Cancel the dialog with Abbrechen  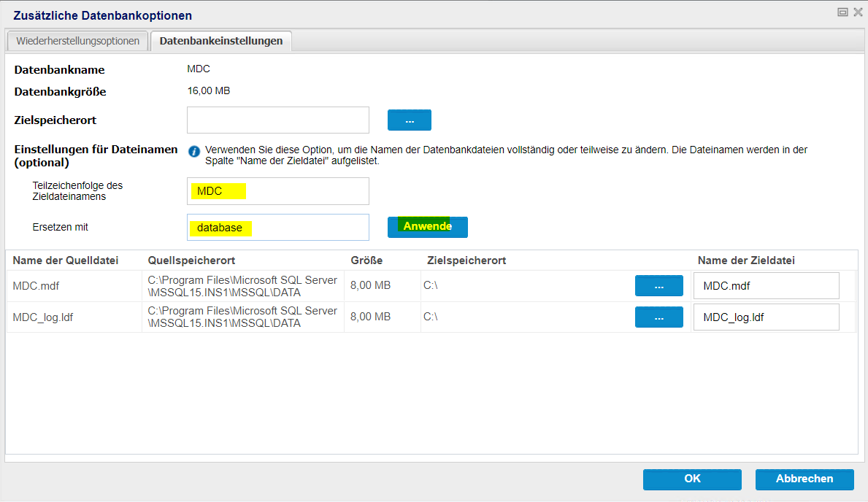coord(804,479)
